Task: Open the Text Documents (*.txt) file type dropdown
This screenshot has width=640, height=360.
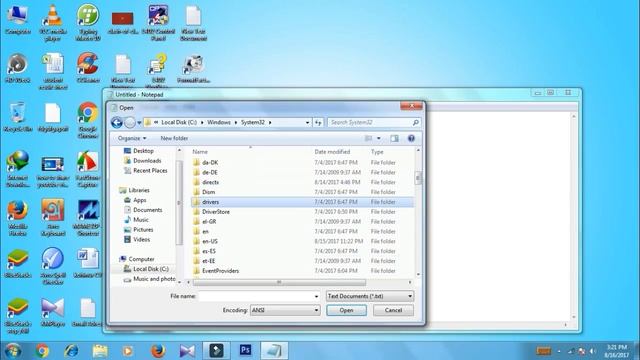Action: pos(370,296)
